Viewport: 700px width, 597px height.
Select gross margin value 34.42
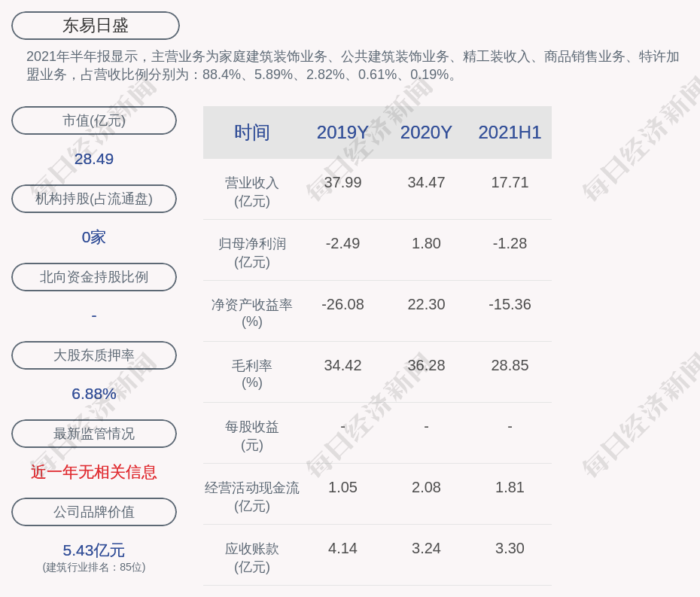342,365
